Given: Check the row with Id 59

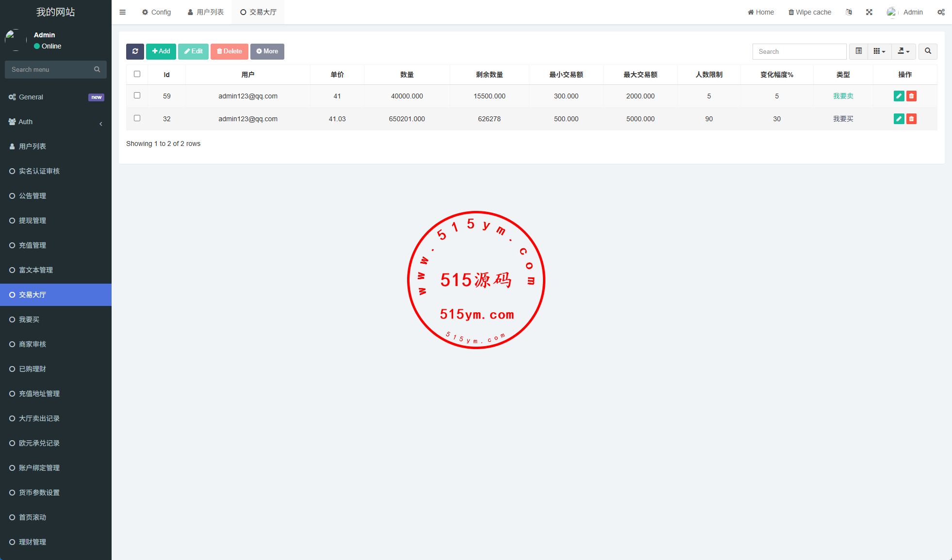Looking at the screenshot, I should [x=137, y=96].
